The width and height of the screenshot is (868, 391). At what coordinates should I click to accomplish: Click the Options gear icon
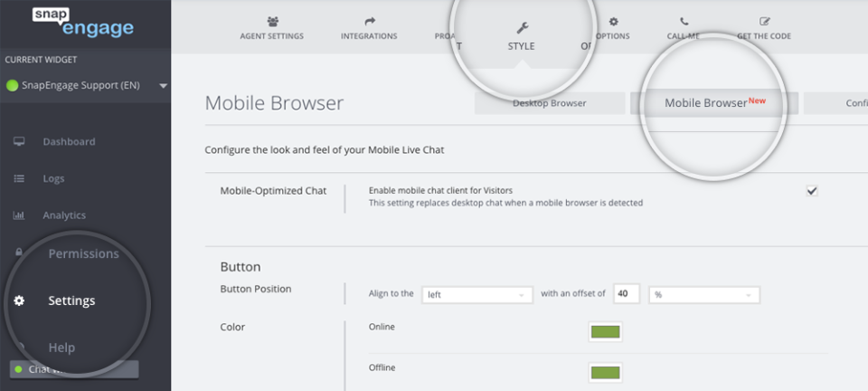point(613,22)
